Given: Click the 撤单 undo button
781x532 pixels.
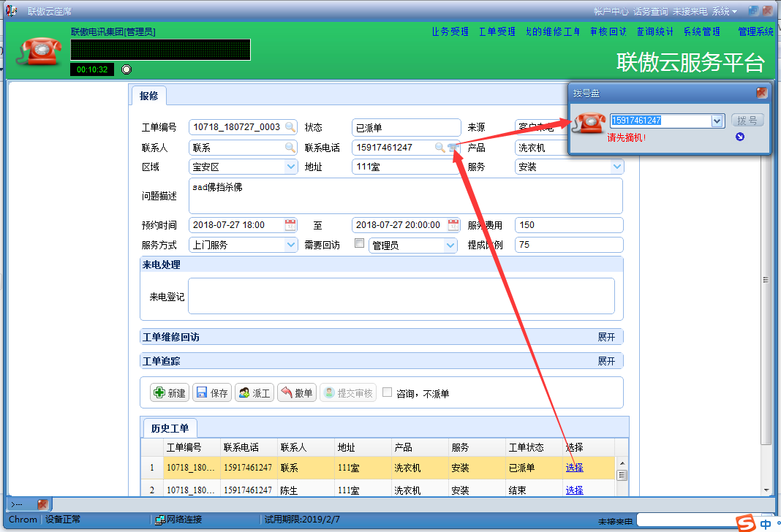Looking at the screenshot, I should pyautogui.click(x=296, y=393).
